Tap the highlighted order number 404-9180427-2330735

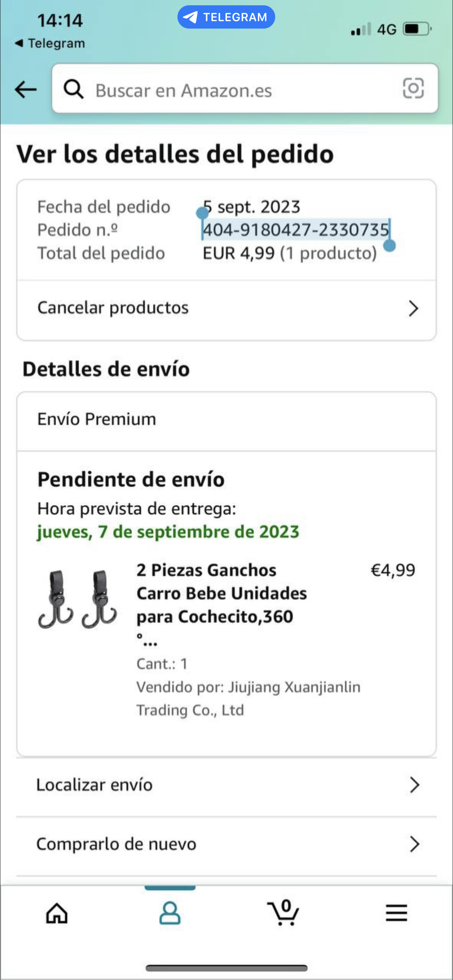pos(296,230)
